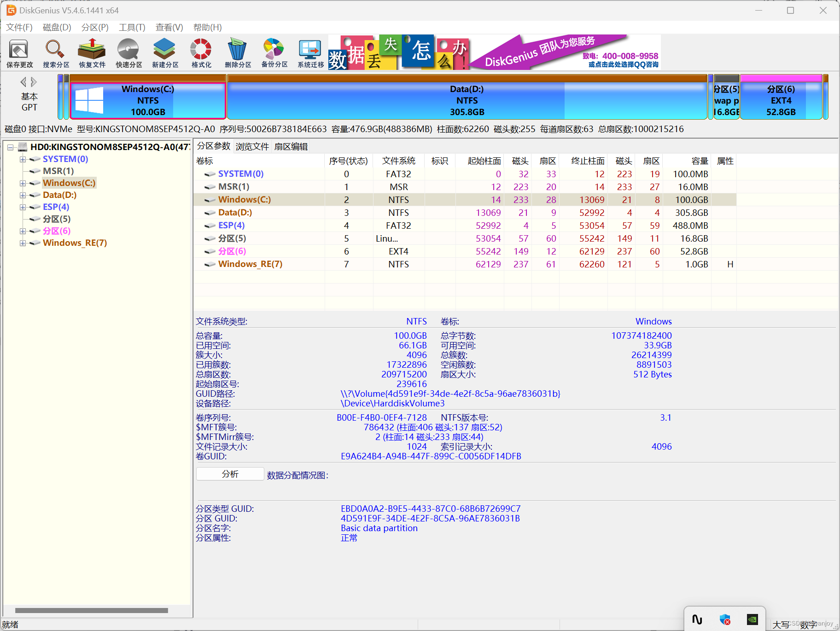Open the 文件(F) menu
This screenshot has height=631, width=840.
click(19, 27)
